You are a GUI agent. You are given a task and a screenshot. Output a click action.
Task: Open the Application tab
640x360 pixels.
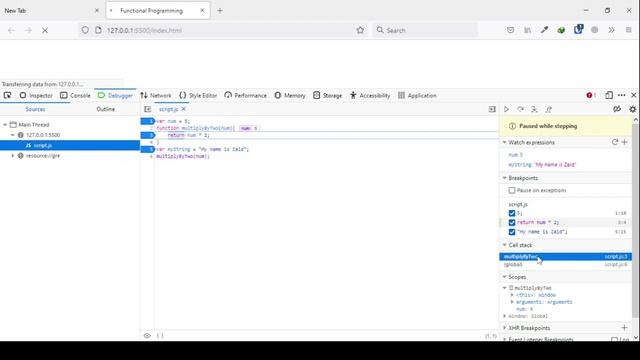[418, 96]
